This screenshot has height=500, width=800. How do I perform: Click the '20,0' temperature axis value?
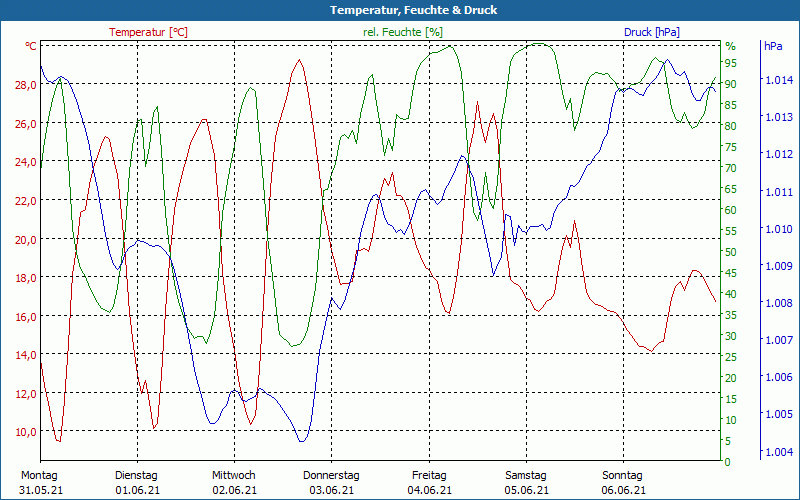tap(26, 240)
